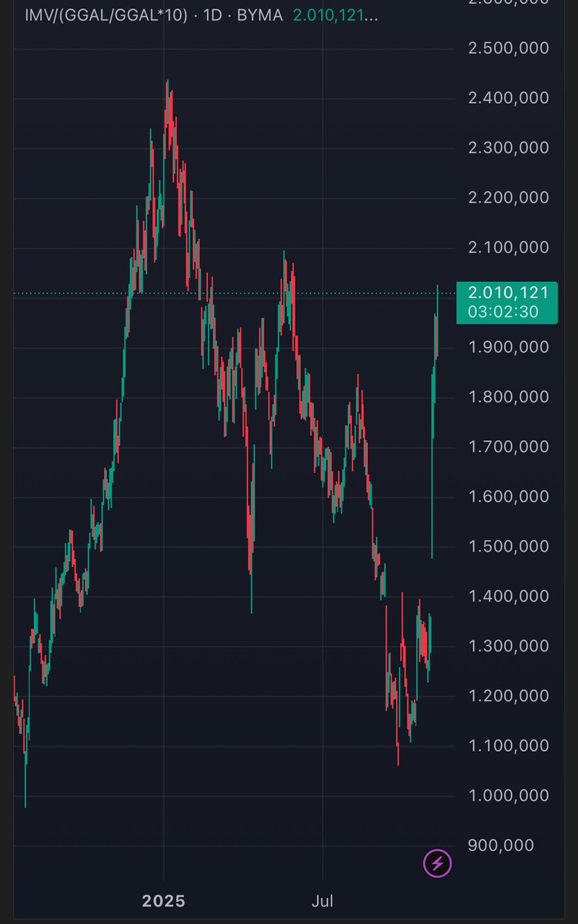Select the current price tag 2.010,121 on the axis

point(507,293)
